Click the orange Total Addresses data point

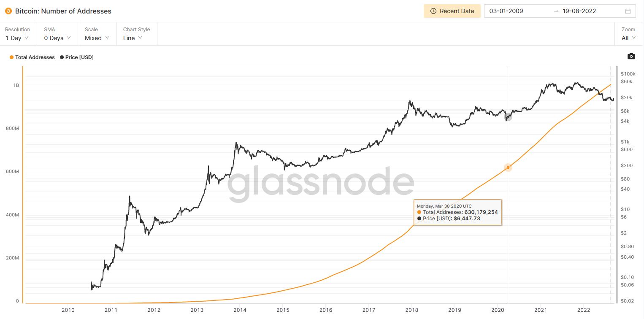pyautogui.click(x=508, y=168)
